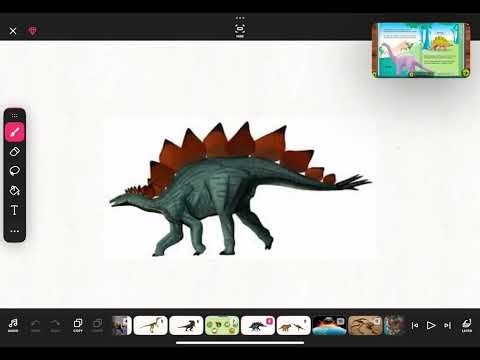The width and height of the screenshot is (480, 360).
Task: Grab the tool panel's dotted drag handle
Action: pyautogui.click(x=15, y=116)
